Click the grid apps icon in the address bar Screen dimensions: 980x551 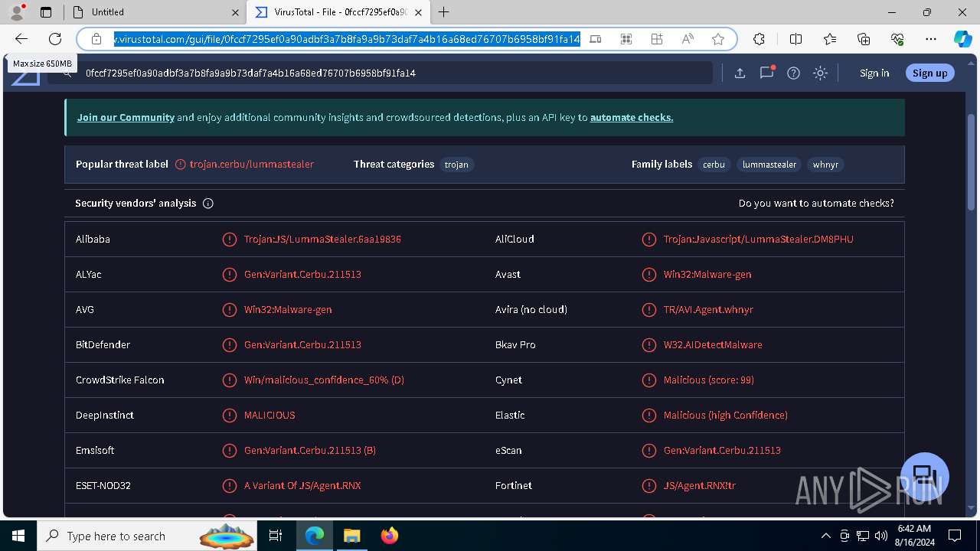click(626, 39)
